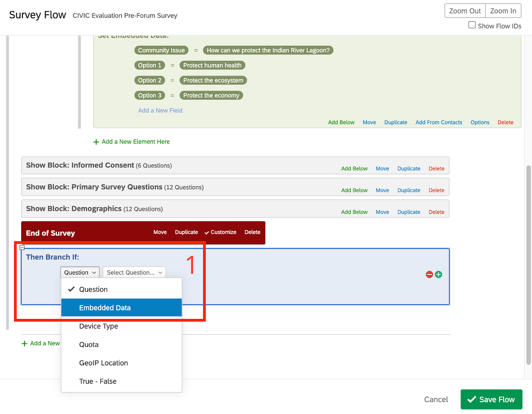
Task: Edit value 'Protect the economy'
Action: coord(211,95)
